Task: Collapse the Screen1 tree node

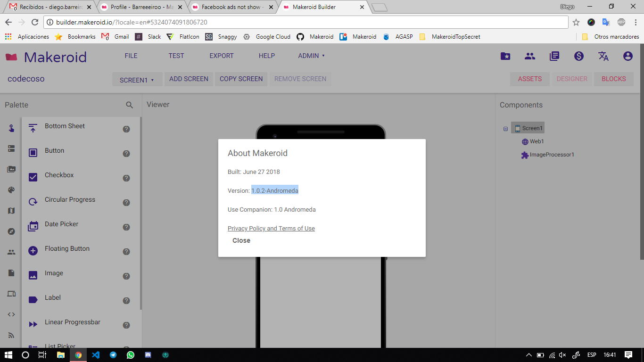Action: click(506, 129)
